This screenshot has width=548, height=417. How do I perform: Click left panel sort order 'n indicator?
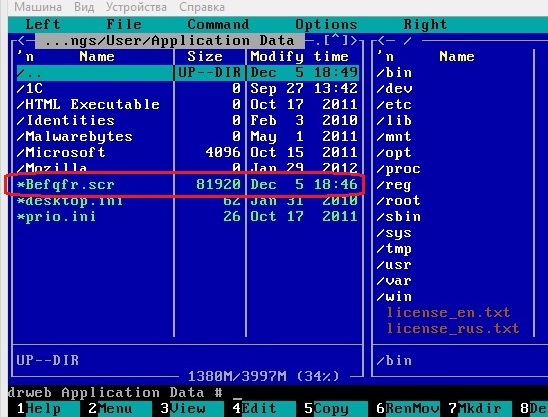(26, 57)
